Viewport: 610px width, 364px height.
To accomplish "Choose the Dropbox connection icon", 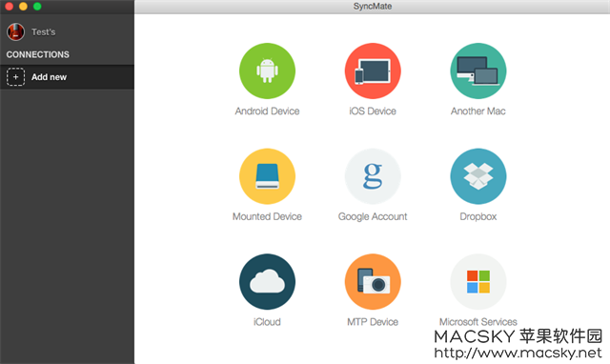I will coord(478,176).
